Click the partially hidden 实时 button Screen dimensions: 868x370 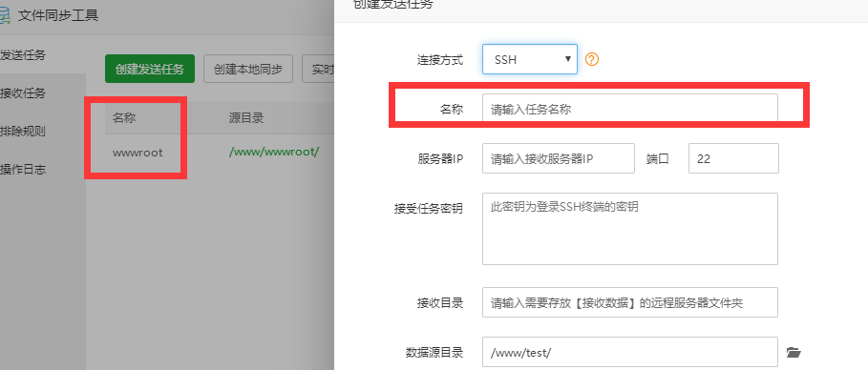pyautogui.click(x=318, y=69)
